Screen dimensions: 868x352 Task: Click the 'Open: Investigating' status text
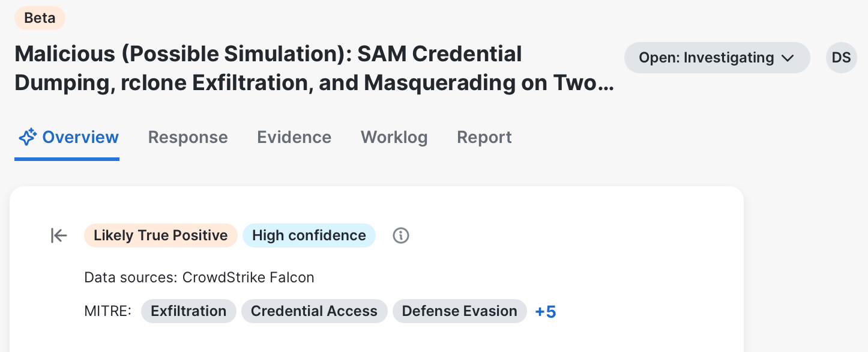706,58
